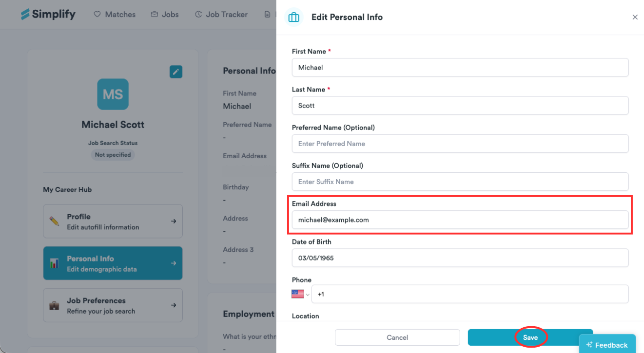Open the Feedback widget

tap(607, 345)
